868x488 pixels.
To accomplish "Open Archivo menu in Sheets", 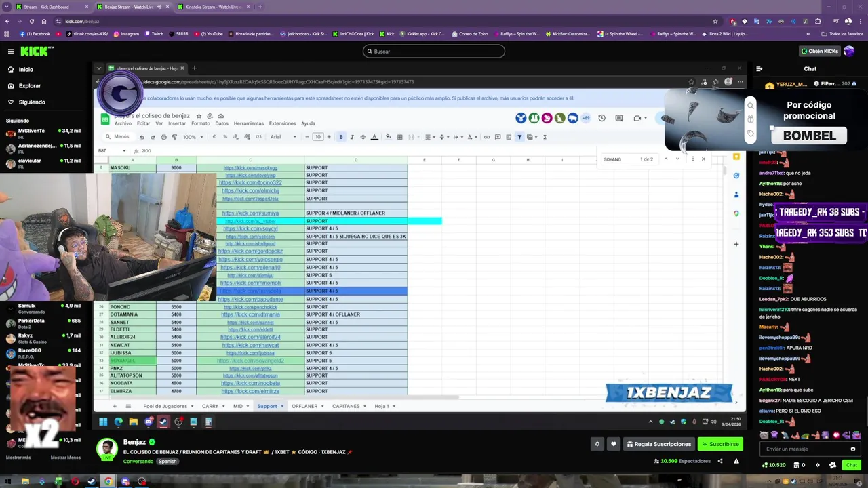I will pyautogui.click(x=123, y=123).
